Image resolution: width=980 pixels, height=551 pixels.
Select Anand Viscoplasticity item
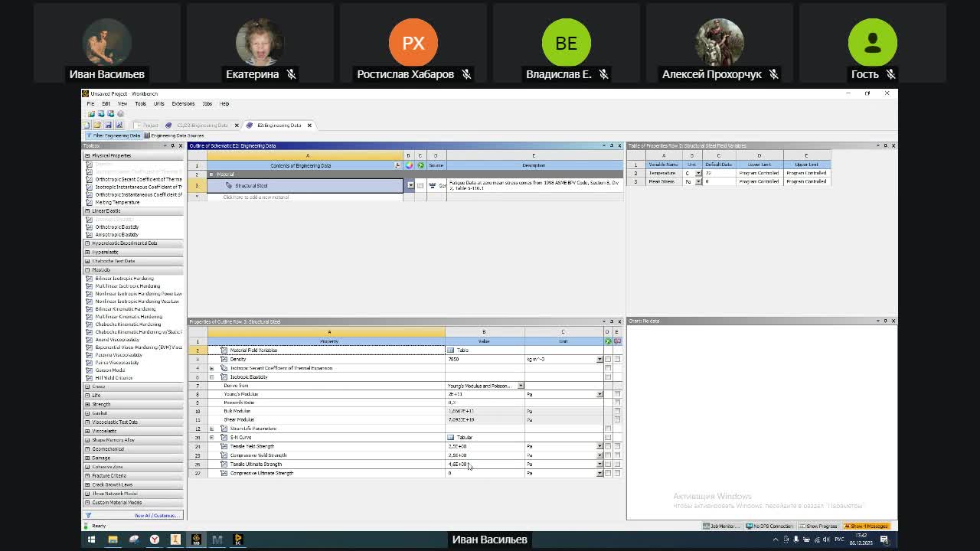[117, 340]
